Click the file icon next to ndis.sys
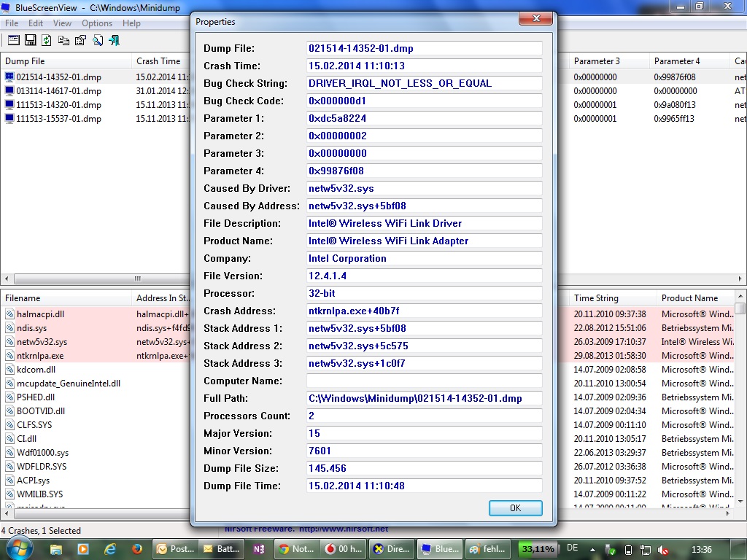This screenshot has height=560, width=747. click(x=9, y=327)
